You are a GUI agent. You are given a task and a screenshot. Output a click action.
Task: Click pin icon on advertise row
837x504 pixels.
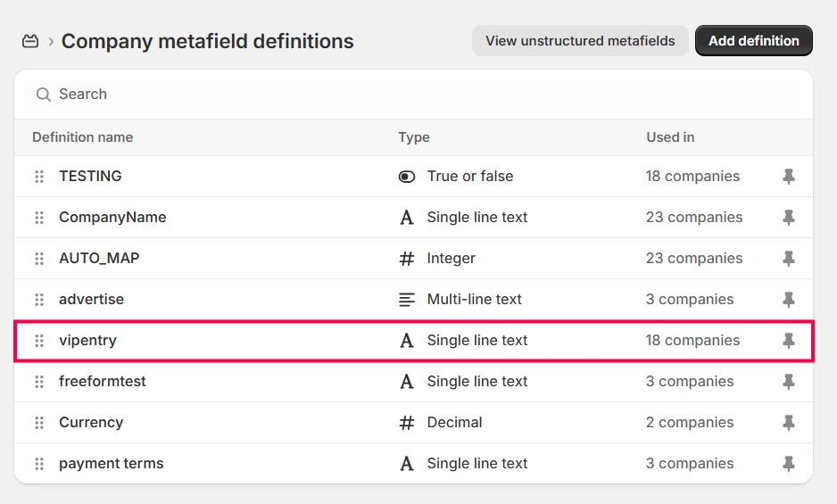(789, 300)
